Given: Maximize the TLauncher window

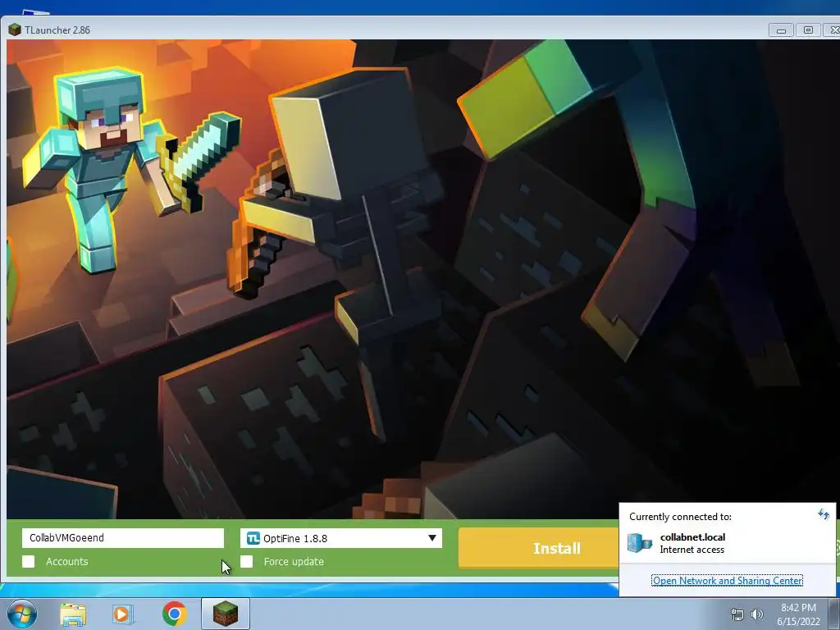Looking at the screenshot, I should tap(808, 30).
